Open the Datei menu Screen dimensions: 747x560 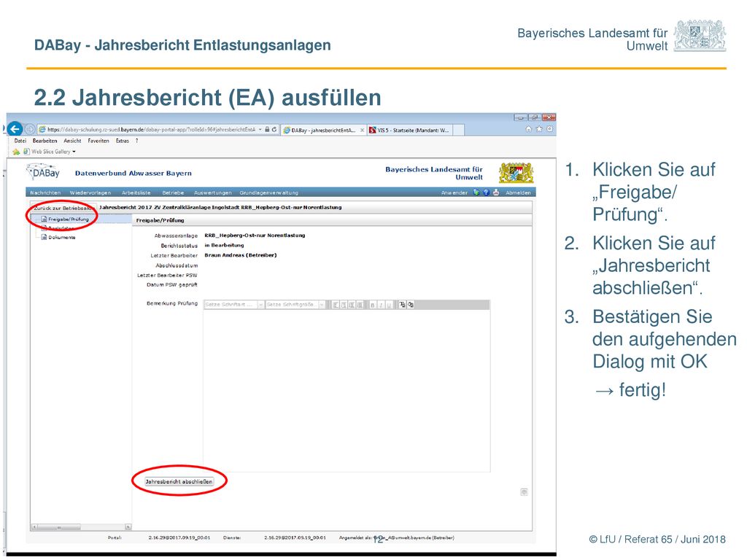point(20,141)
